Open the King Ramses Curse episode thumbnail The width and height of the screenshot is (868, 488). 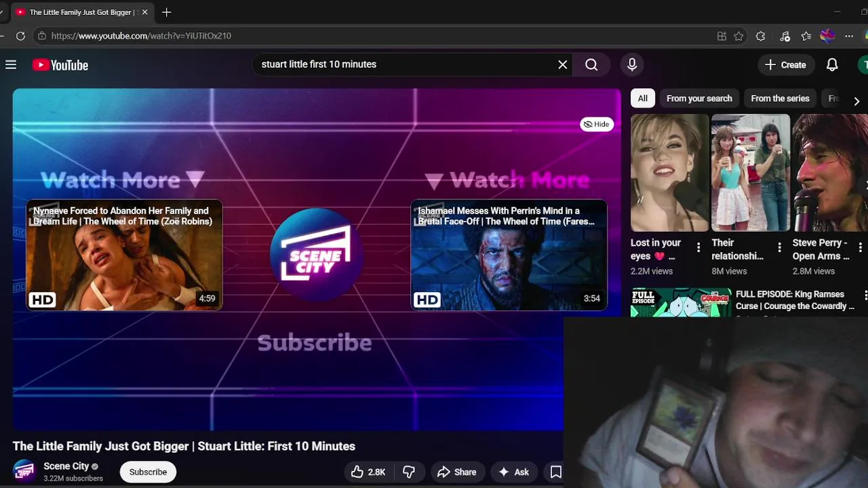[x=681, y=303]
